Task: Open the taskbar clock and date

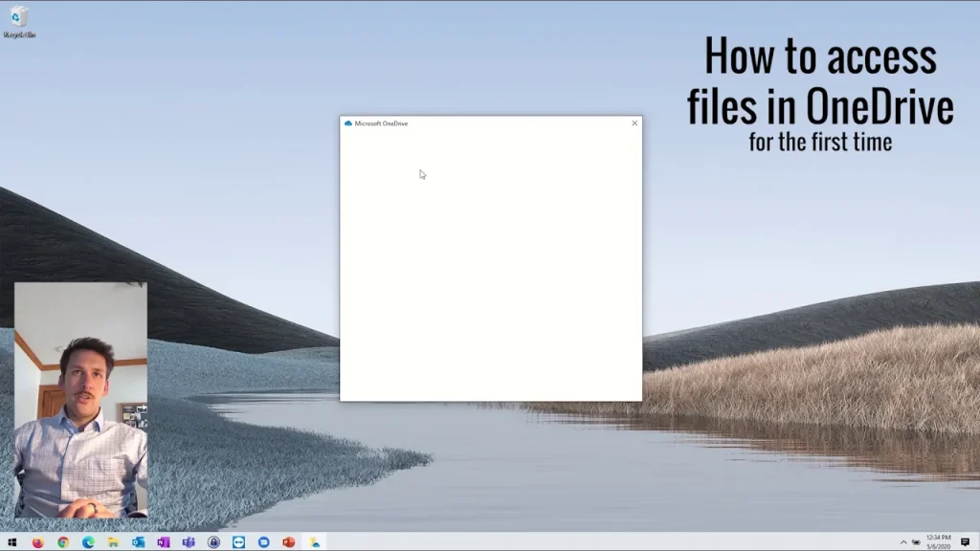Action: click(938, 541)
